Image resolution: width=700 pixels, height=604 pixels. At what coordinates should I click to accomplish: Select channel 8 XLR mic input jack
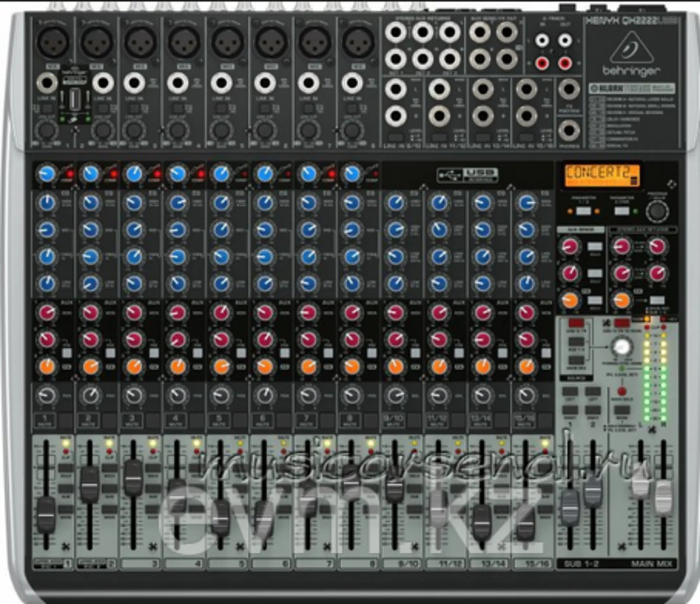pos(358,42)
